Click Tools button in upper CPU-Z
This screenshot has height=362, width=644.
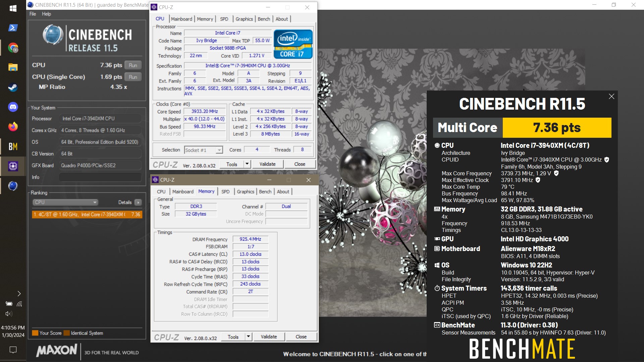pyautogui.click(x=232, y=164)
